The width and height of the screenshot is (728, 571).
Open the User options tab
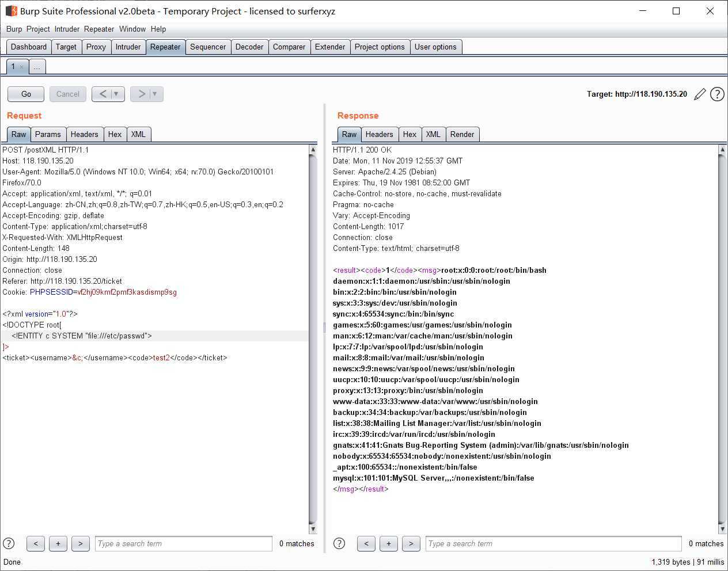tap(435, 47)
